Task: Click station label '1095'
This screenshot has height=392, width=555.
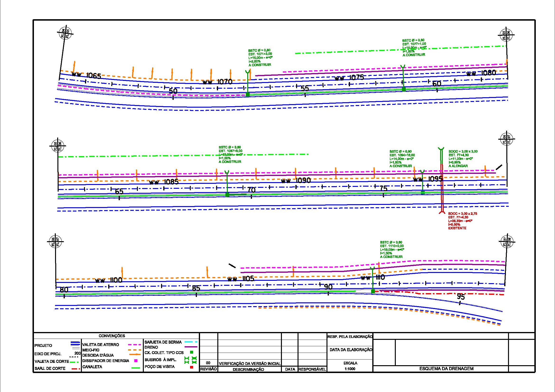Action: tap(436, 179)
